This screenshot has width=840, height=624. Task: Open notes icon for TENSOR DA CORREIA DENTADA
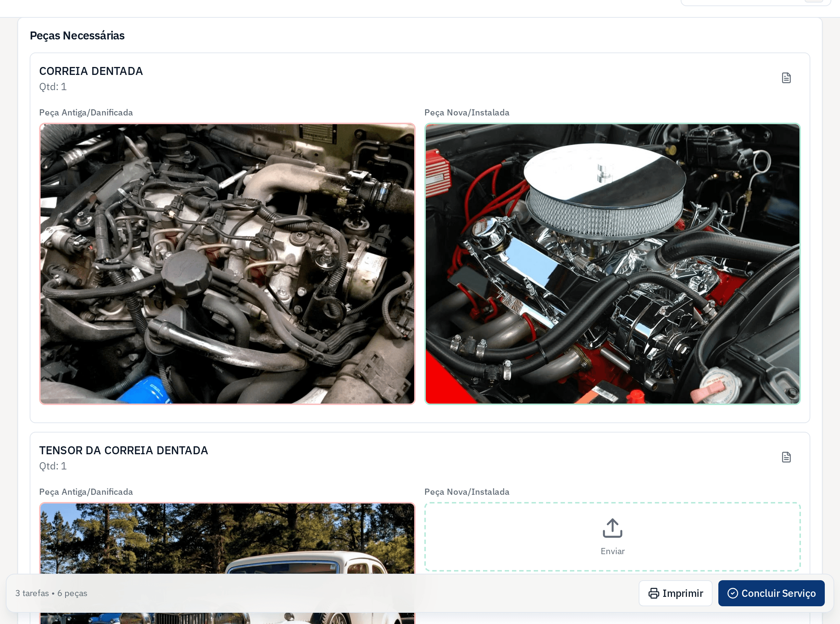[x=786, y=458]
